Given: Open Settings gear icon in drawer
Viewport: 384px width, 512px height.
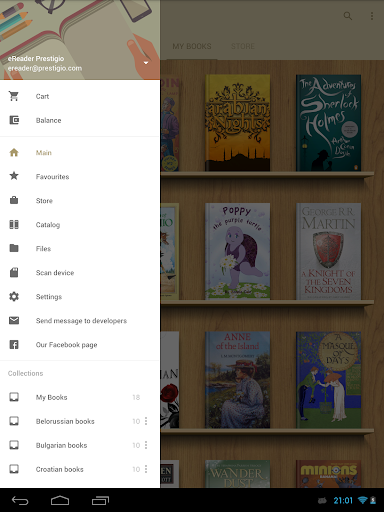Looking at the screenshot, I should tap(14, 296).
